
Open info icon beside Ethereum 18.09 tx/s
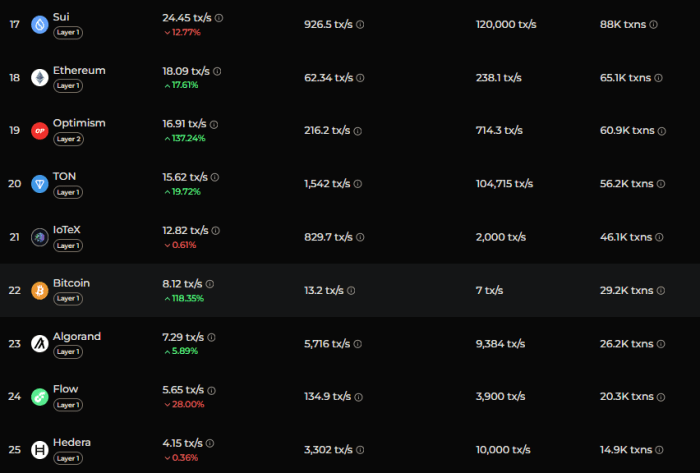coord(217,71)
